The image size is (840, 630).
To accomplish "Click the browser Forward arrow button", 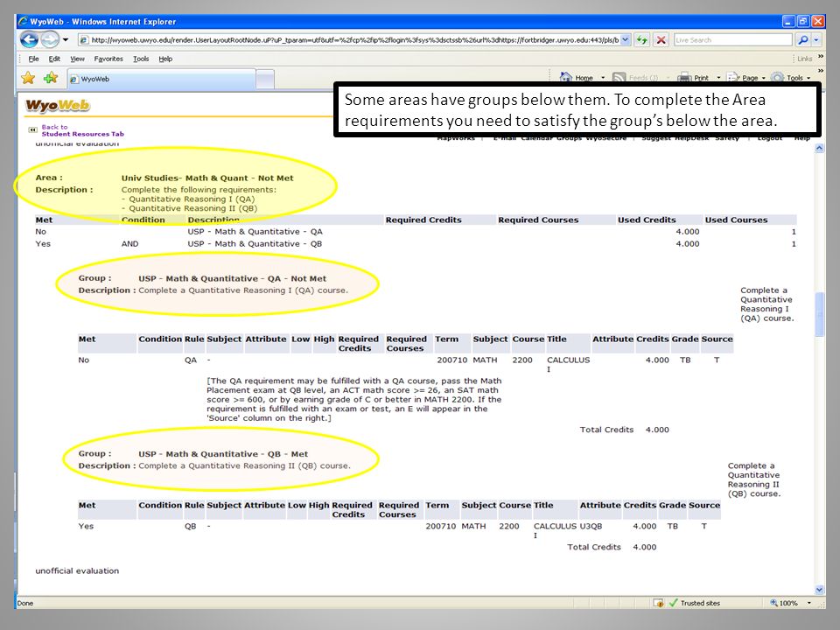I will coord(49,39).
